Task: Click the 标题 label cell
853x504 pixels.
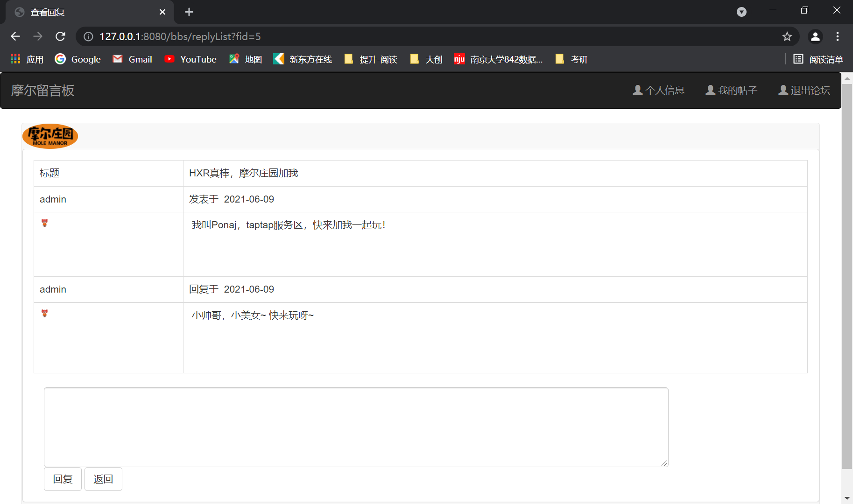Action: [108, 173]
